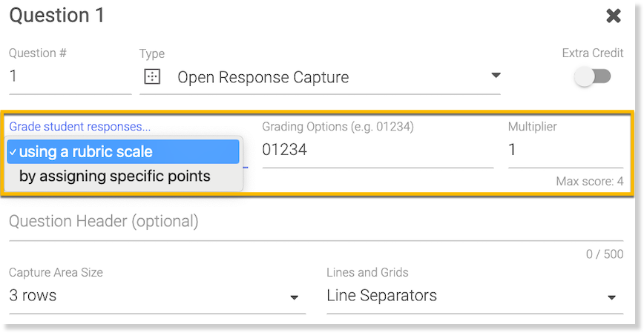
Task: Click the '3 rows' capture size value
Action: tap(33, 296)
